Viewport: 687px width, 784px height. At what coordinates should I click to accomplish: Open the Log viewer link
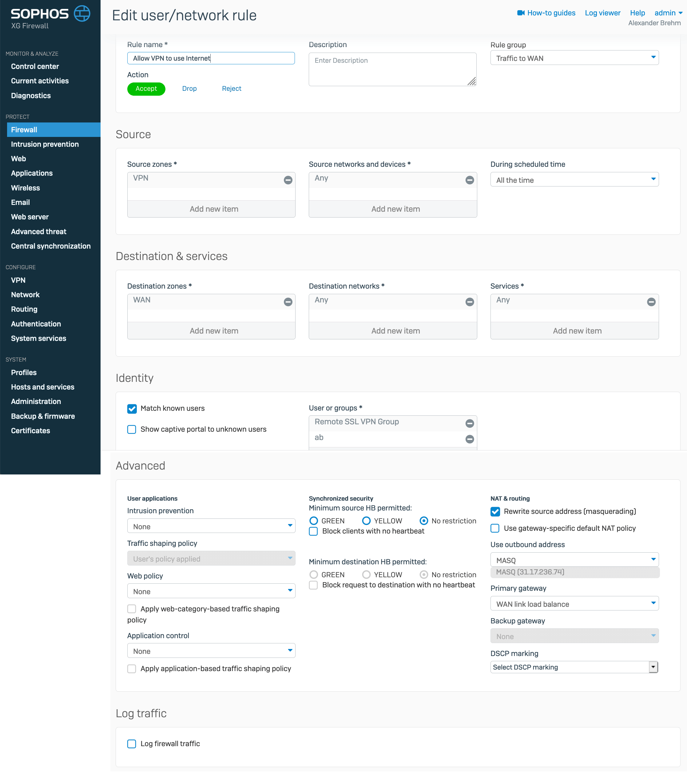pyautogui.click(x=602, y=13)
